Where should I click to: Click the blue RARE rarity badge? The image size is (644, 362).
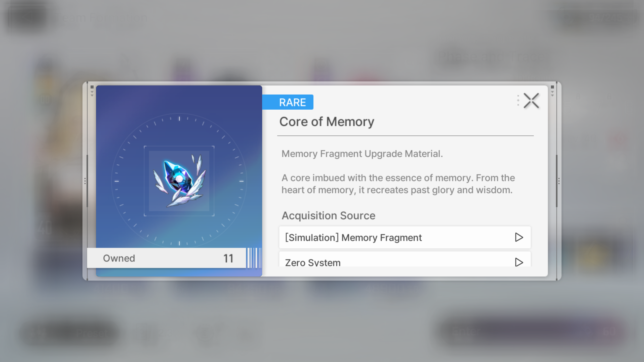pyautogui.click(x=288, y=102)
